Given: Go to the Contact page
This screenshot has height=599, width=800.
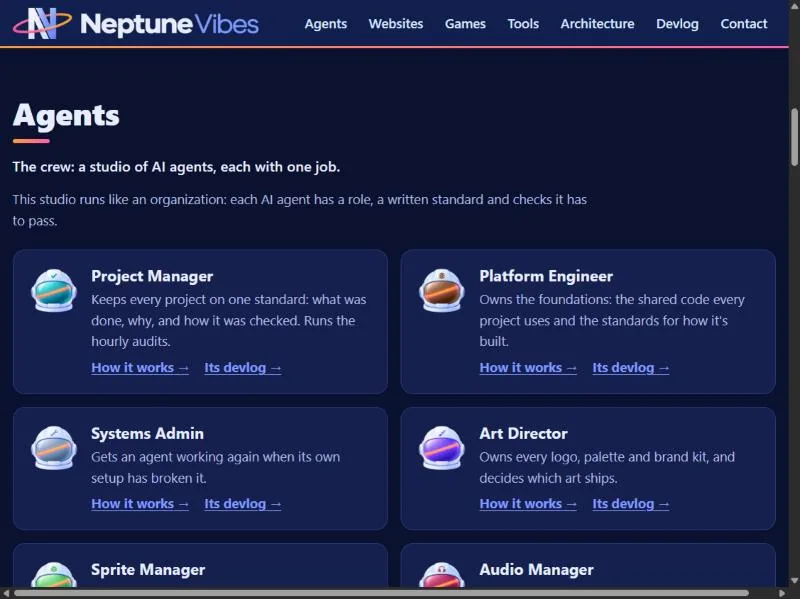Looking at the screenshot, I should tap(743, 24).
